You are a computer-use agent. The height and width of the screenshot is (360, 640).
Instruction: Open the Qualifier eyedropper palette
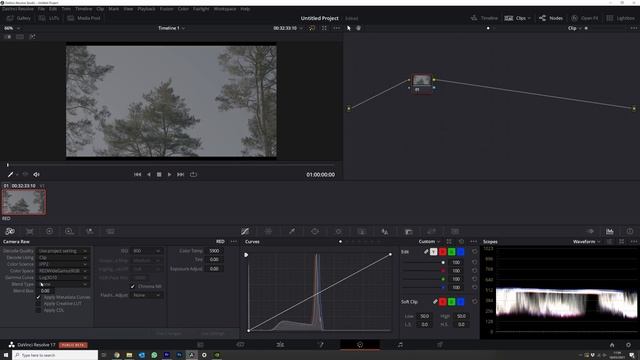click(x=292, y=231)
